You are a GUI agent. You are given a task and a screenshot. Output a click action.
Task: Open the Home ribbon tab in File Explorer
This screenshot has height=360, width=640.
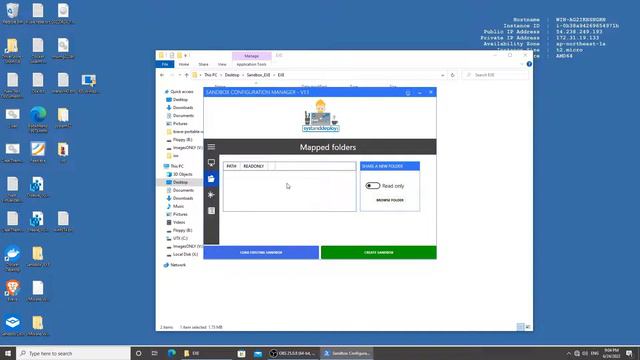pos(184,64)
